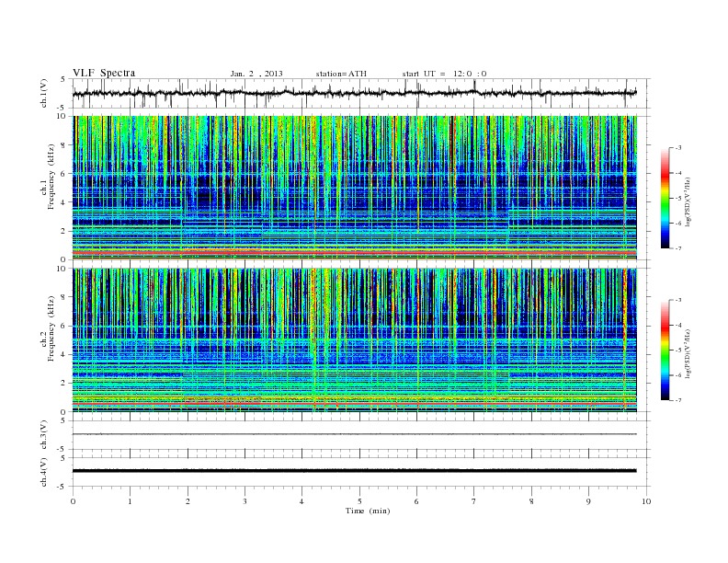The image size is (728, 563).
Task: Click the "2" time axis tick label
Action: pos(188,501)
